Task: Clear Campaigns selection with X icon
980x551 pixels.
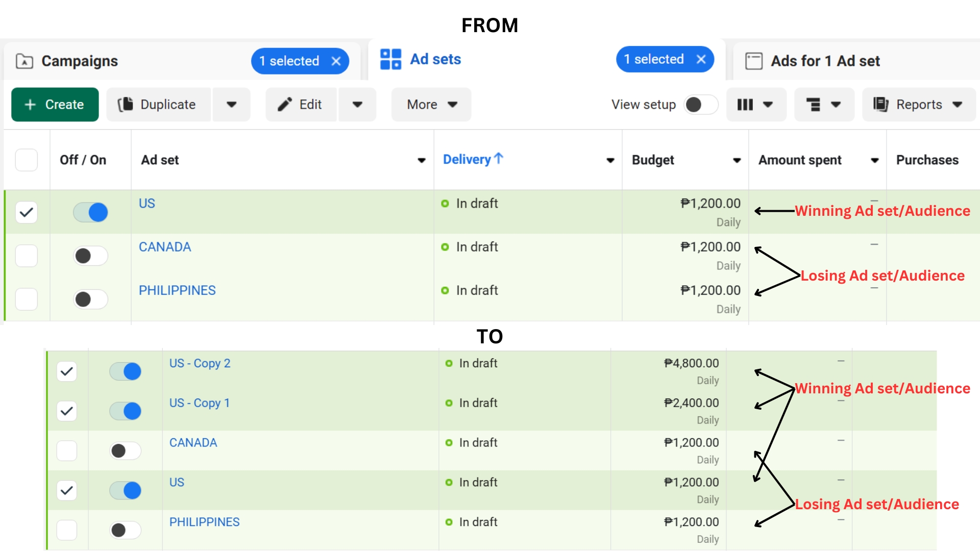Action: point(336,61)
